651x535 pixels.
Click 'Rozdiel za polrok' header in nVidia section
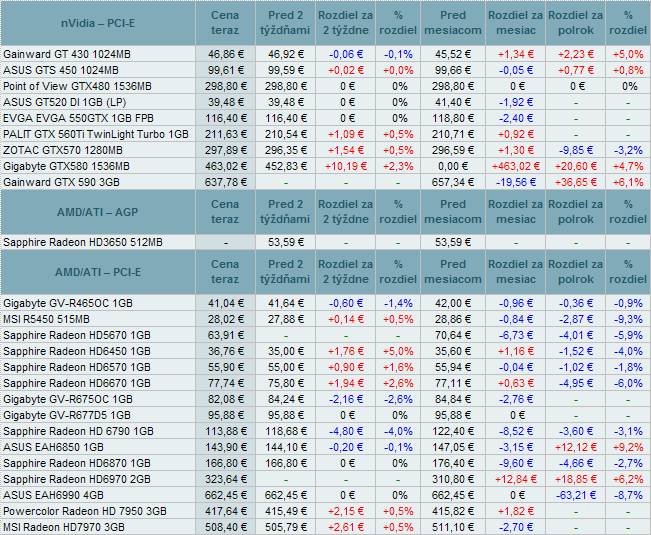[x=575, y=23]
